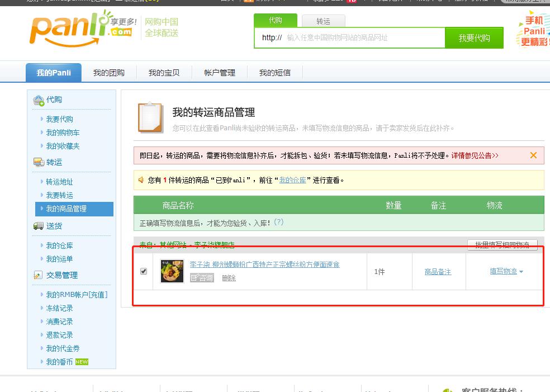Open 交易管理 via its sidebar icon
The height and width of the screenshot is (392, 550).
pos(39,275)
